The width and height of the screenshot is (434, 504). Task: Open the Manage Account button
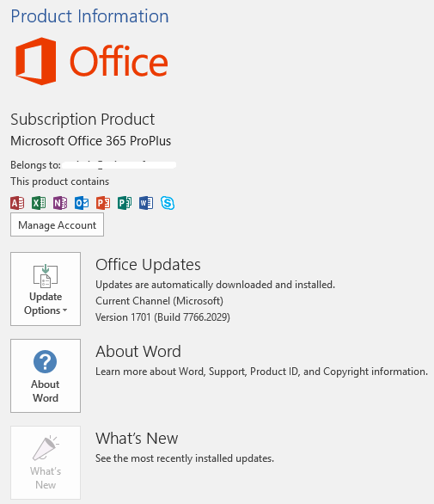tap(57, 224)
